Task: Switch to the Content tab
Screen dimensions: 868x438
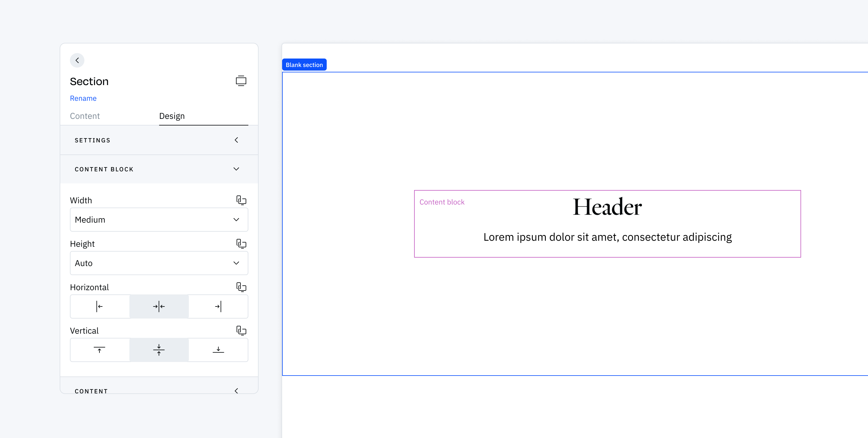Action: coord(85,116)
